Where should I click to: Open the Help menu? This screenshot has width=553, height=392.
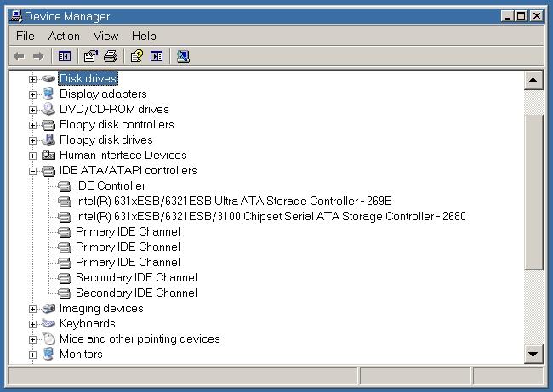(x=144, y=36)
